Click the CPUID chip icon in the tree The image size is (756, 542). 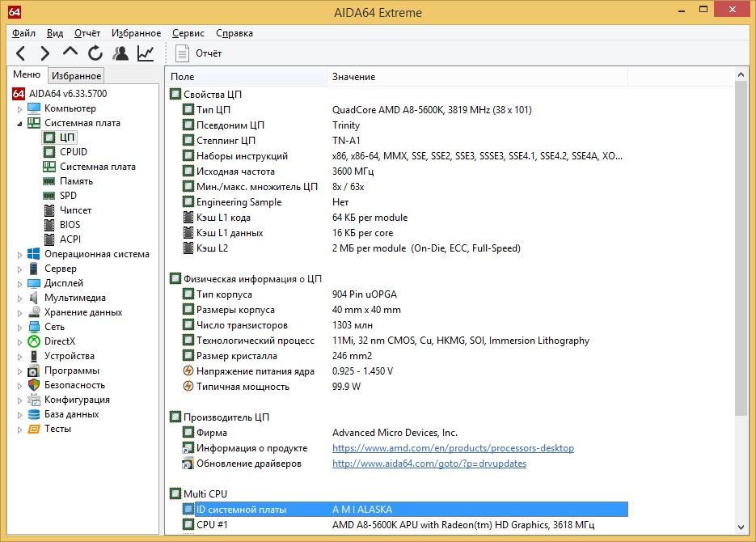[x=49, y=152]
